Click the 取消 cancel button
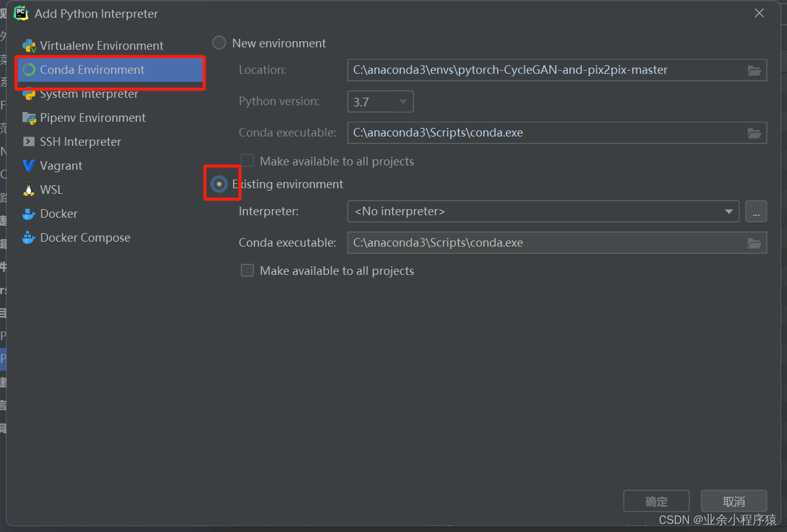Image resolution: width=787 pixels, height=532 pixels. point(734,501)
